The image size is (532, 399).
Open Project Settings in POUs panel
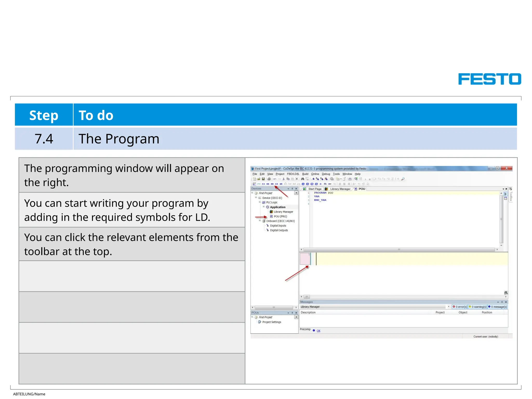tap(270, 322)
